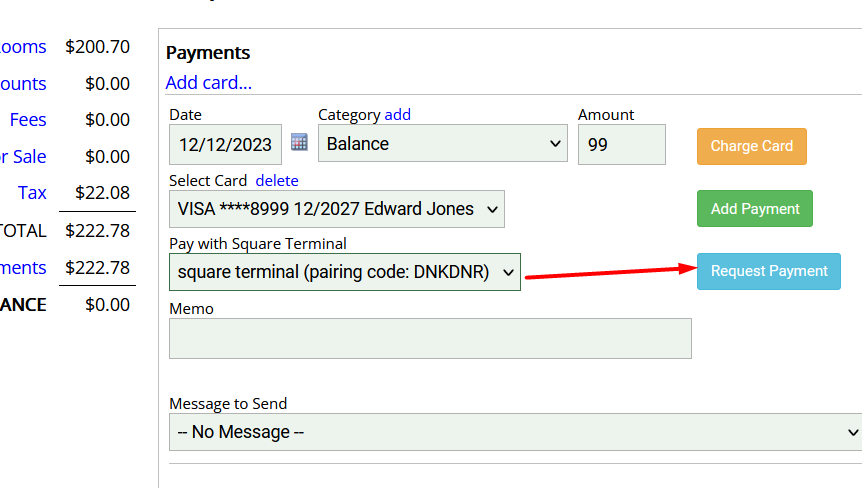The height and width of the screenshot is (488, 862).
Task: Click the Add card... link
Action: [208, 83]
